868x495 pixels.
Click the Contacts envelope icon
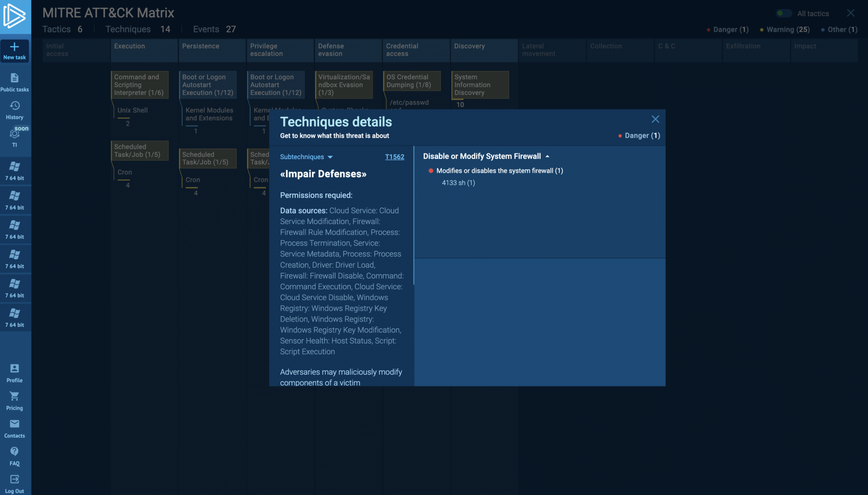pyautogui.click(x=14, y=424)
